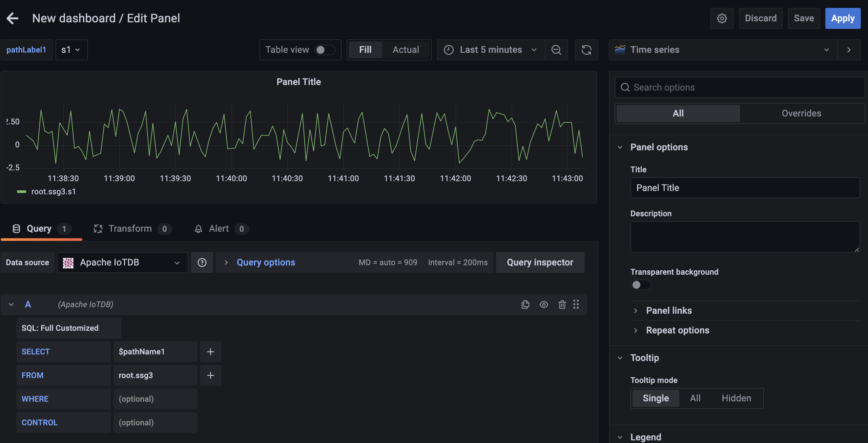The image size is (868, 443).
Task: Switch to the Overrides tab
Action: coord(801,113)
